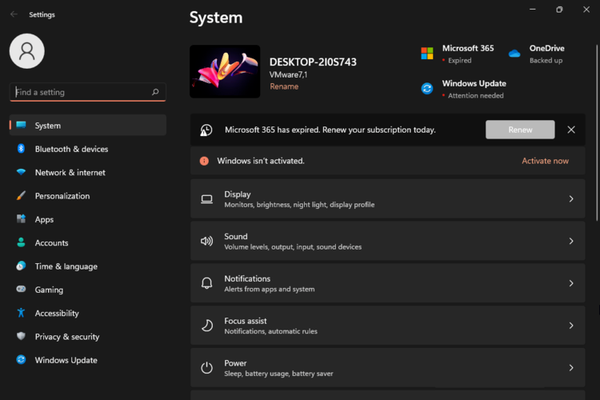
Task: Click the OneDrive cloud icon
Action: [x=514, y=53]
